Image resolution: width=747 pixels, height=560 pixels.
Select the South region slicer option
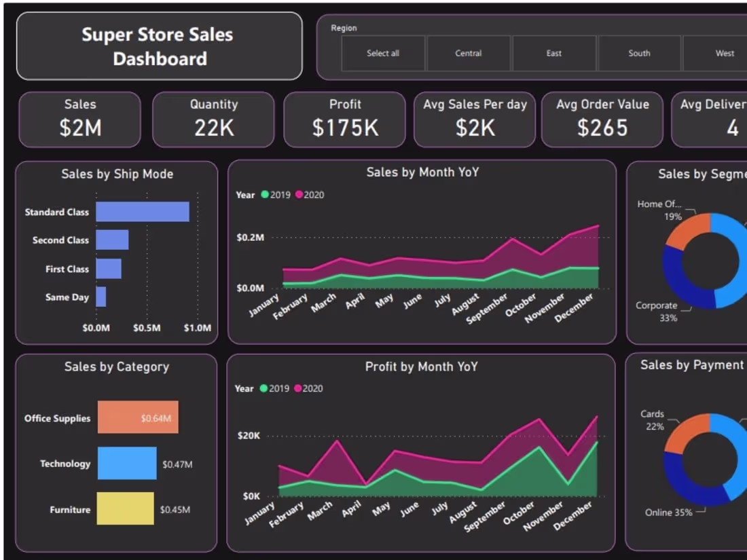tap(638, 53)
